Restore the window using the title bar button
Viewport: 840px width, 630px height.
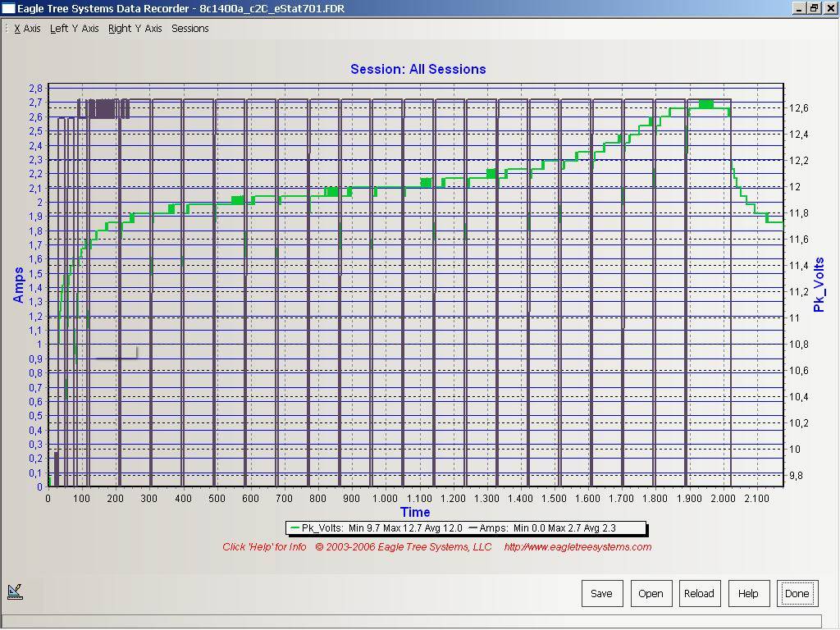coord(815,7)
